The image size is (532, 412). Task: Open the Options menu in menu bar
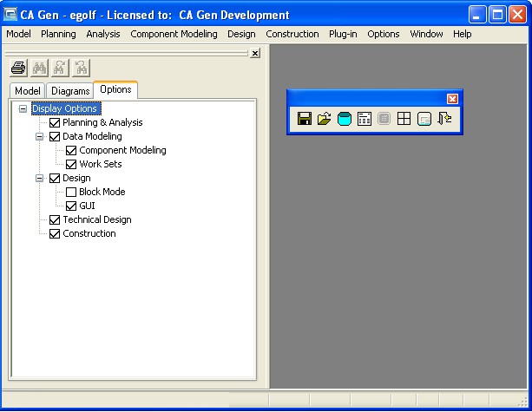click(384, 34)
